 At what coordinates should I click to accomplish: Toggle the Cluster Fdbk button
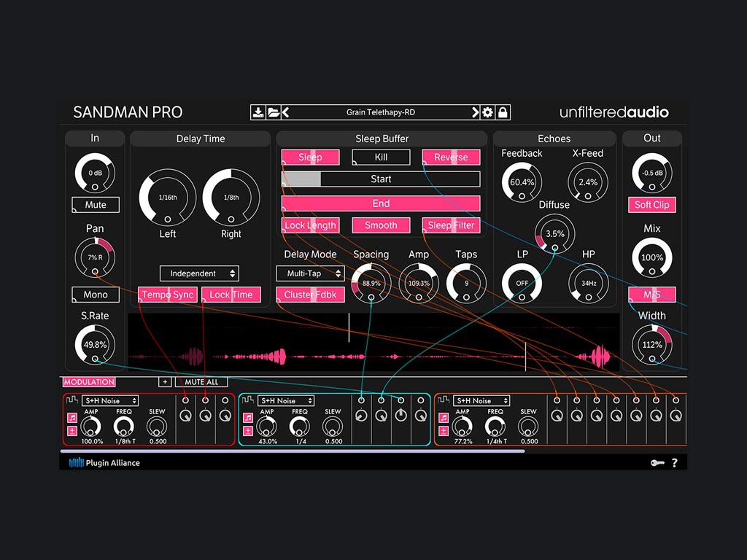(x=310, y=295)
